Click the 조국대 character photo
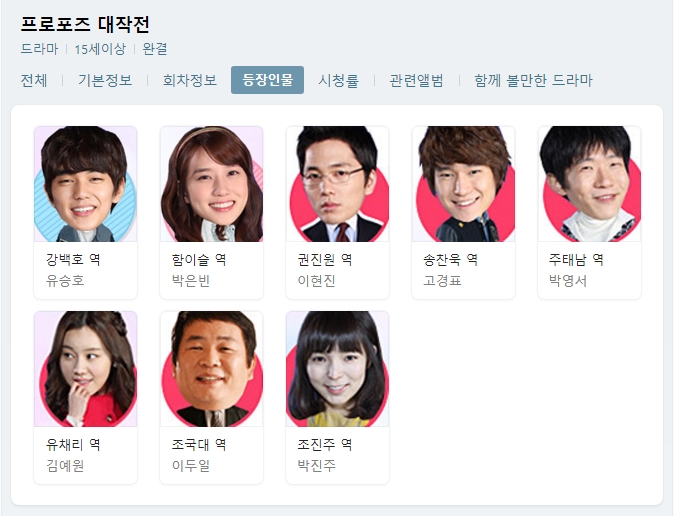Viewport: 674px width, 516px height. tap(211, 369)
